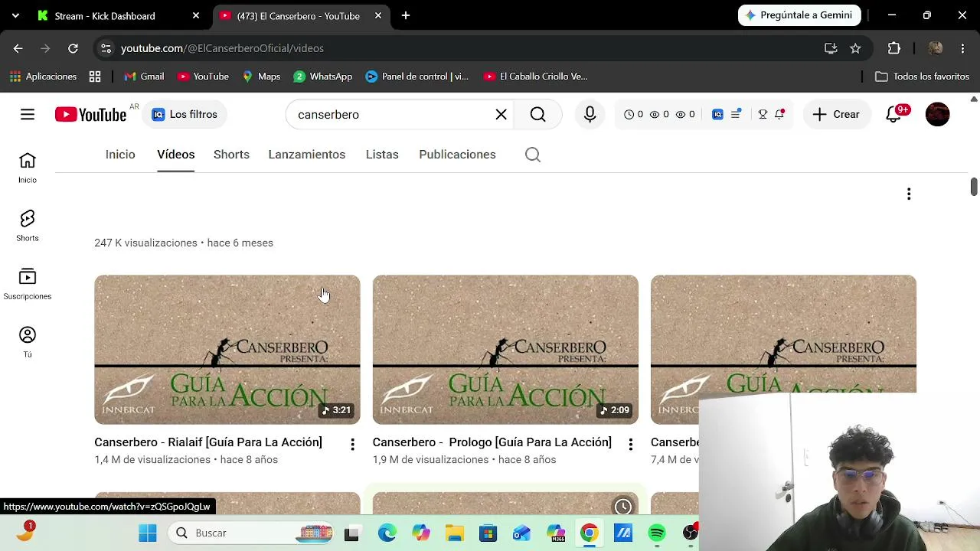Go back to the previous page
This screenshot has height=551, width=980.
pos(18,48)
